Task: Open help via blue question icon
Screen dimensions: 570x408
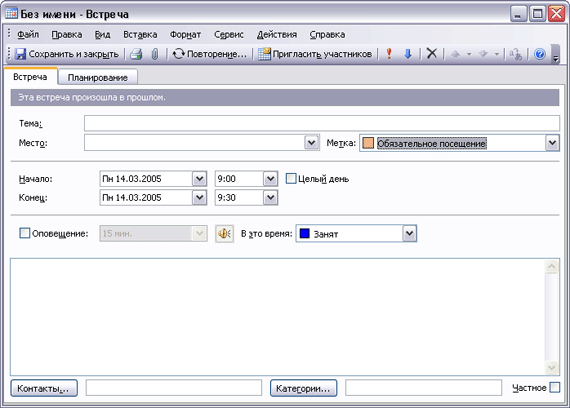Action: 539,54
